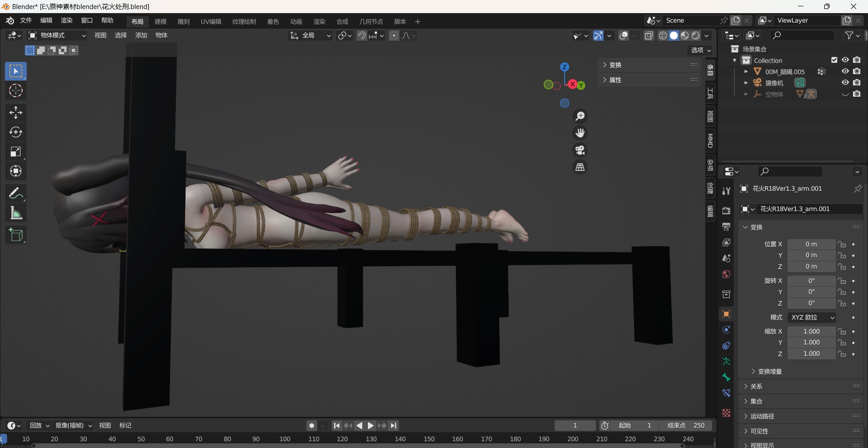Select the Scale tool

16,151
